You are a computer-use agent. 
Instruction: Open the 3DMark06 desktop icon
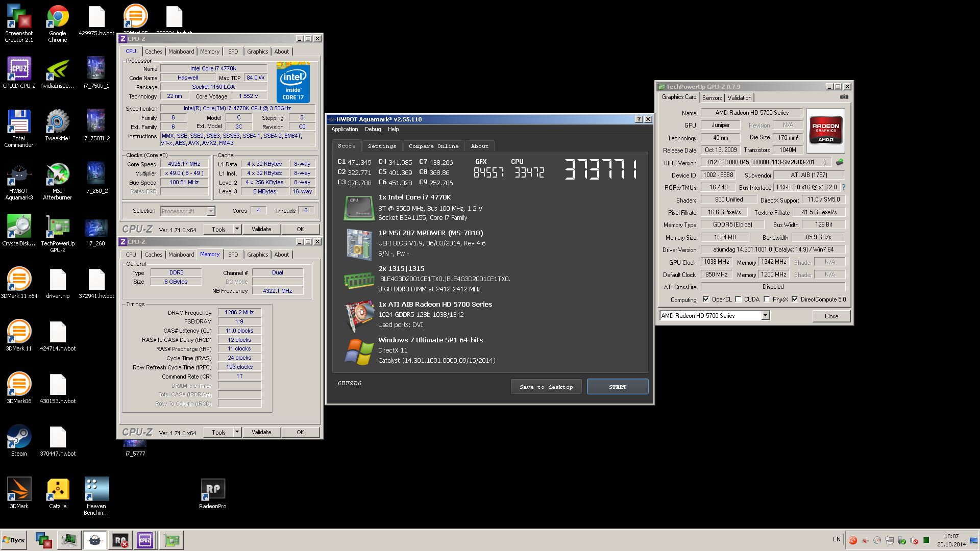[x=19, y=387]
